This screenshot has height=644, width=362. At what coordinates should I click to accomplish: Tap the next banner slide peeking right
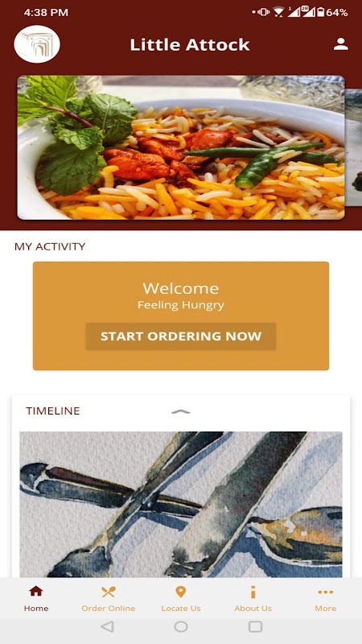(354, 147)
